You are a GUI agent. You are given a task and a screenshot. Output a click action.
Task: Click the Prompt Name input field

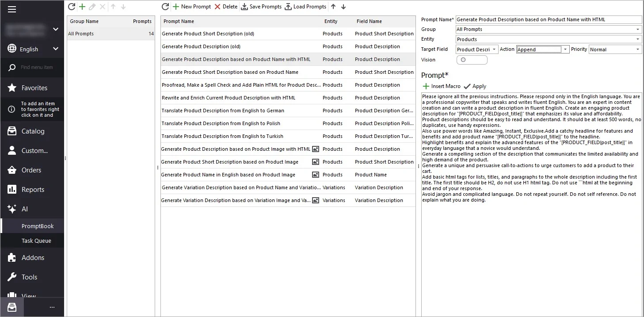(548, 19)
